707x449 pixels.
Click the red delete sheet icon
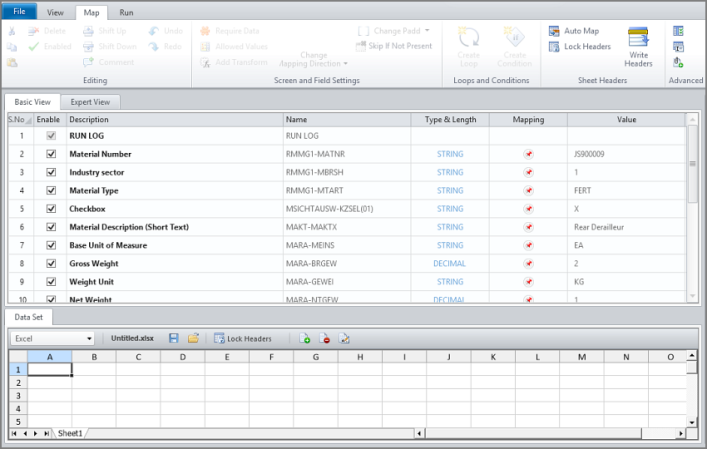click(325, 339)
